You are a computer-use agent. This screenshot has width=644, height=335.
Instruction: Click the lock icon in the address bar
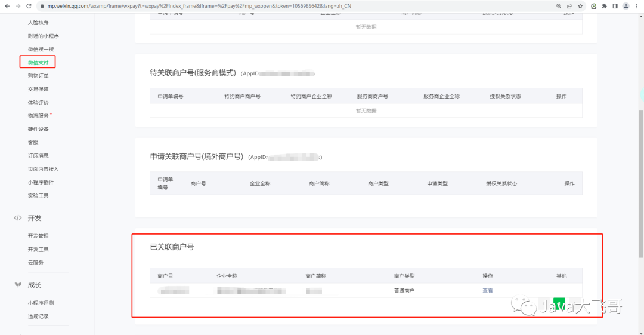click(x=42, y=6)
